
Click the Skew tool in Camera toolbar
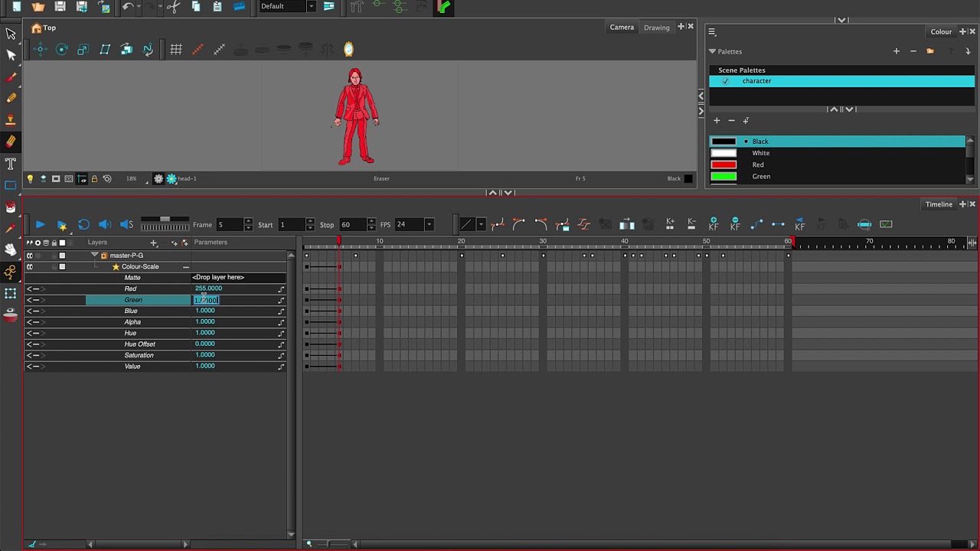click(x=105, y=50)
